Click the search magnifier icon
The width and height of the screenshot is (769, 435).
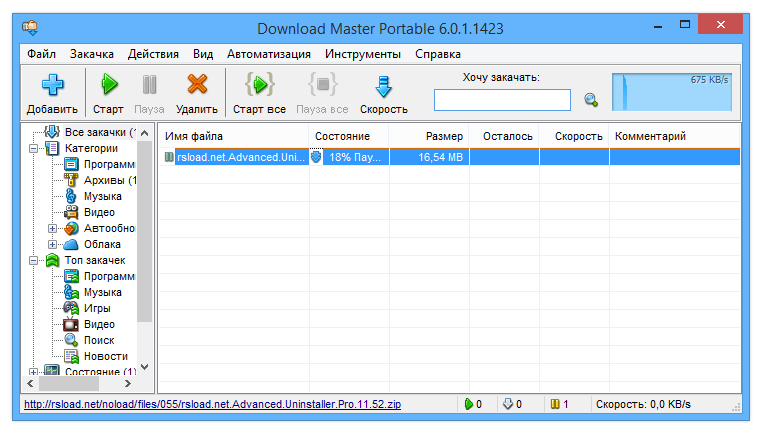pyautogui.click(x=591, y=100)
